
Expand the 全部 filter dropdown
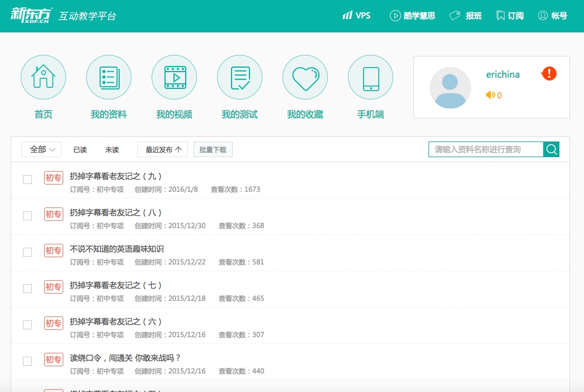pos(41,149)
